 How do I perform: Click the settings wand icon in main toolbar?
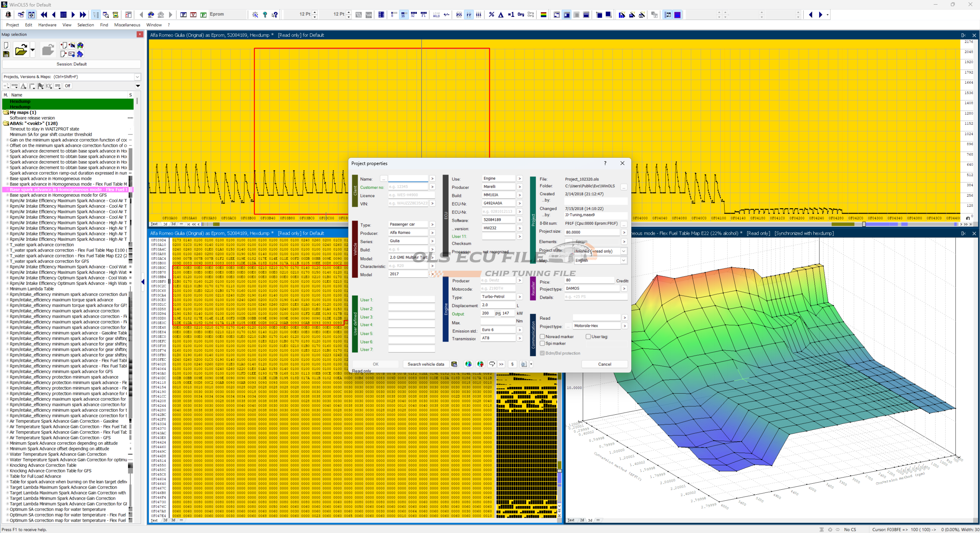tap(255, 15)
